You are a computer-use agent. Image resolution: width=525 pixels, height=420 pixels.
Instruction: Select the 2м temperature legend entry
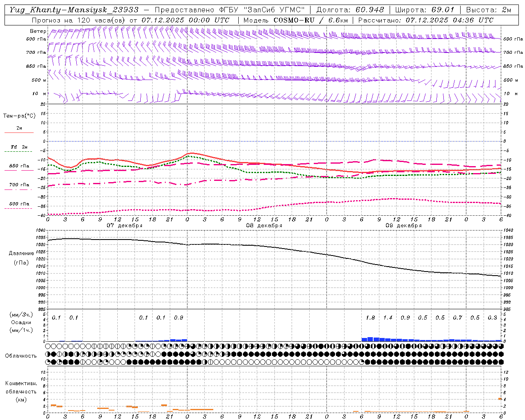click(x=19, y=128)
